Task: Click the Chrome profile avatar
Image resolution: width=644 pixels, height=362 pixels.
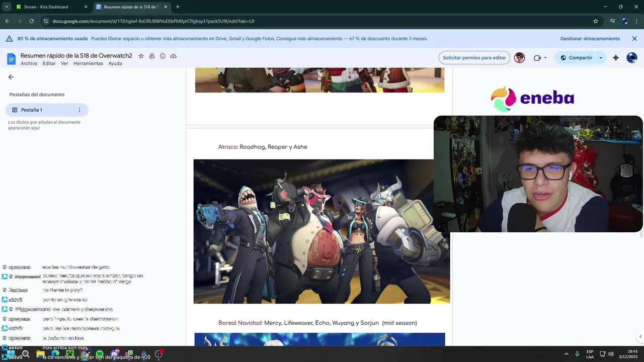Action: 625,21
